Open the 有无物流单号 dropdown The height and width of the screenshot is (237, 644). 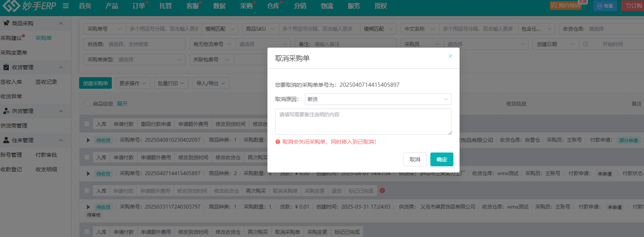pos(212,44)
